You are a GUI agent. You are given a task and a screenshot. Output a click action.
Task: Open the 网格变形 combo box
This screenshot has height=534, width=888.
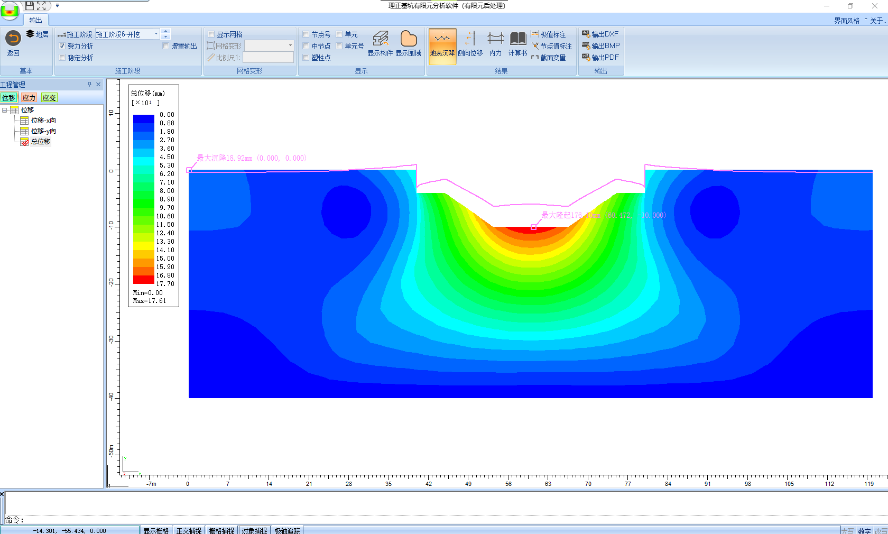(x=290, y=46)
